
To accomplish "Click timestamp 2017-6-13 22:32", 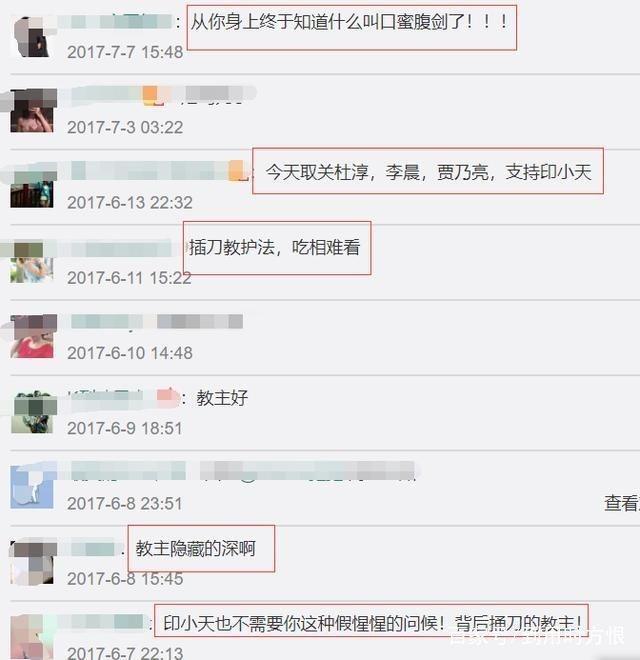I will (130, 203).
